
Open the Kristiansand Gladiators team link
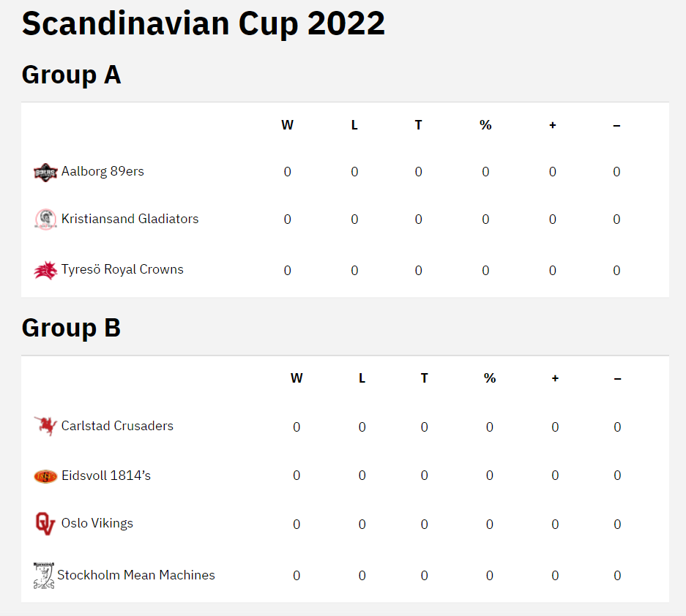(130, 219)
